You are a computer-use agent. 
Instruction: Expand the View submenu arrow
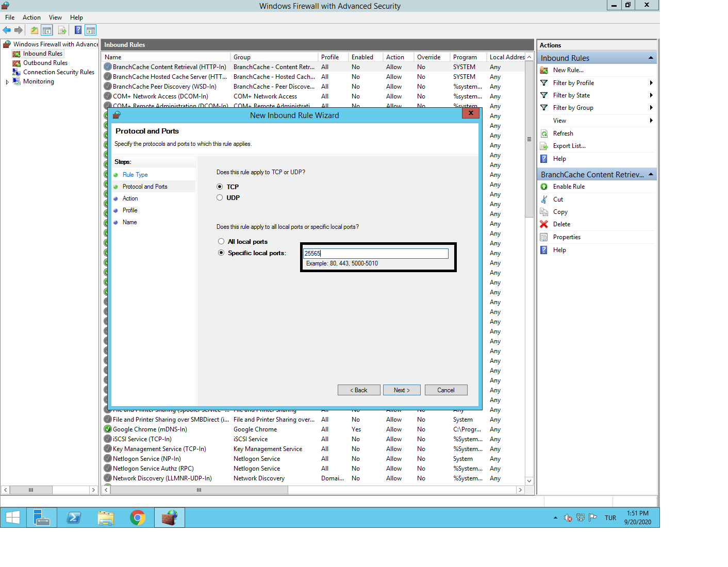pyautogui.click(x=651, y=121)
